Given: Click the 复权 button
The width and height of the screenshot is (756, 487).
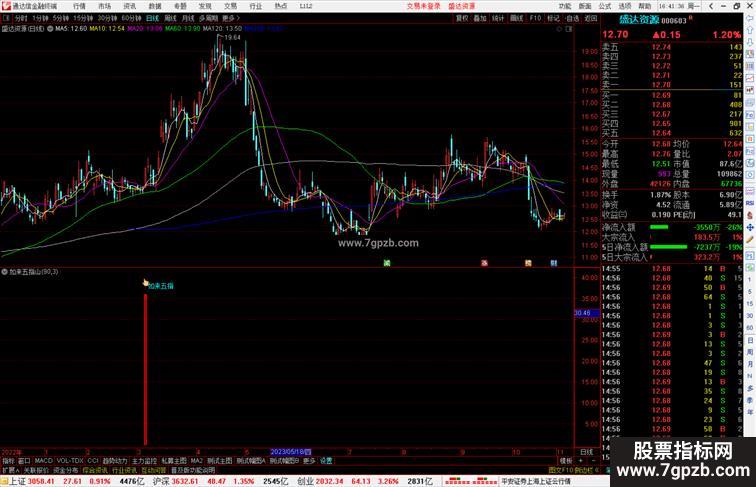Looking at the screenshot, I should coord(462,18).
